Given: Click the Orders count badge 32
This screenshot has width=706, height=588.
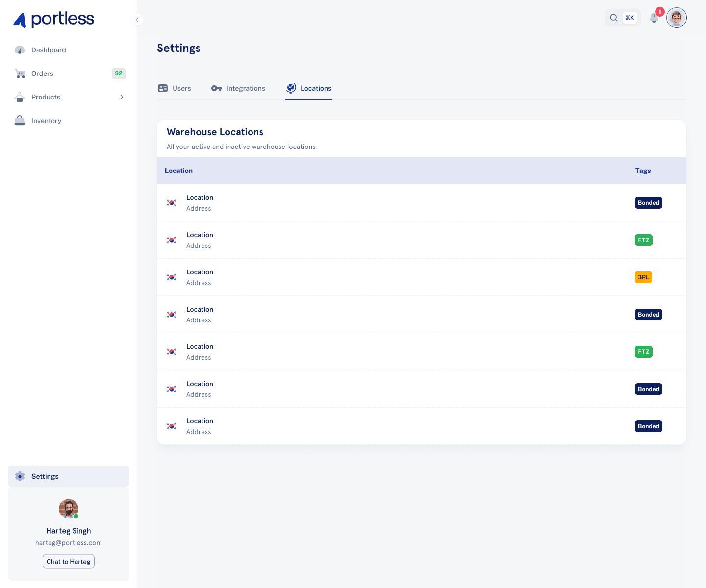Looking at the screenshot, I should 119,73.
